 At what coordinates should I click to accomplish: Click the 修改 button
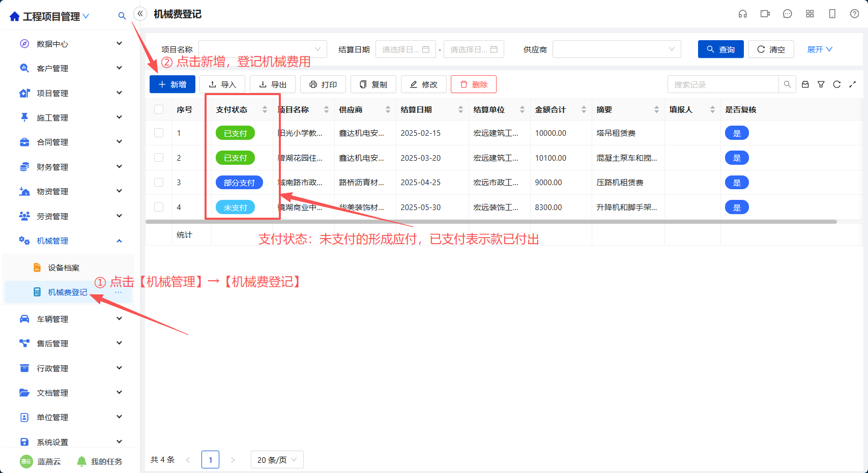(x=424, y=84)
